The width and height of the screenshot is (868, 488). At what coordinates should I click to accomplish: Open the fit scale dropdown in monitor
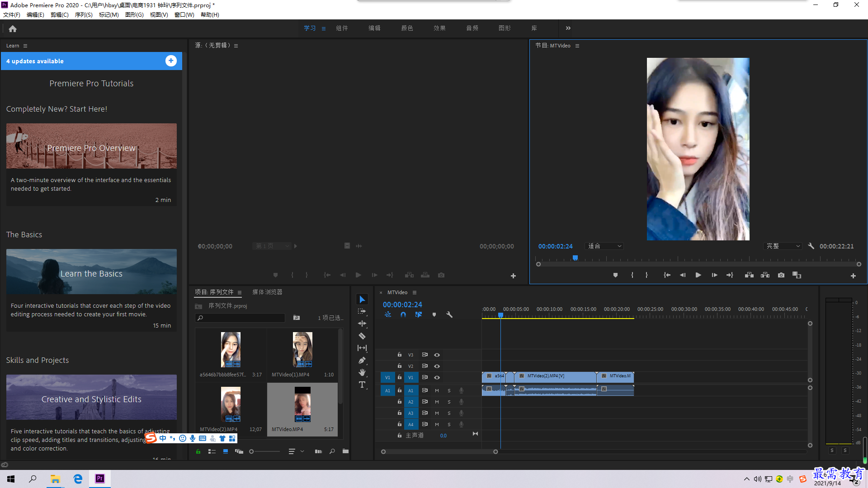604,246
